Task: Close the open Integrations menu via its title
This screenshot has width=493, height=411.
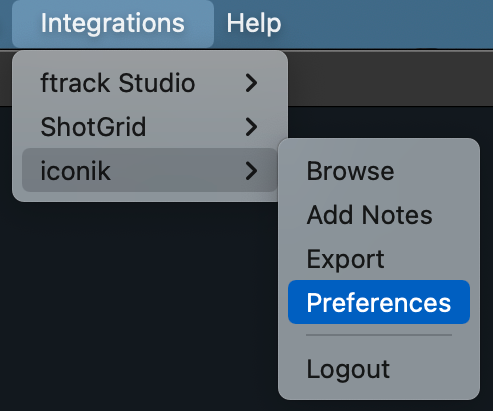Action: pyautogui.click(x=113, y=23)
